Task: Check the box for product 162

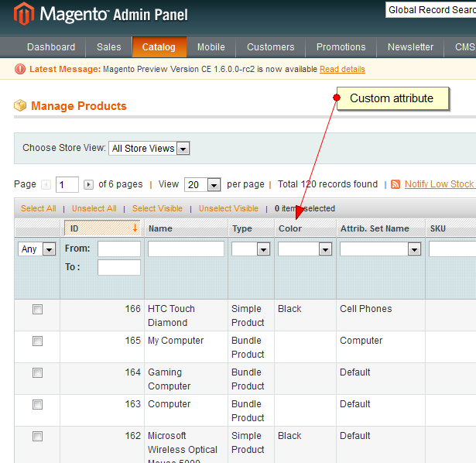Action: pyautogui.click(x=38, y=436)
